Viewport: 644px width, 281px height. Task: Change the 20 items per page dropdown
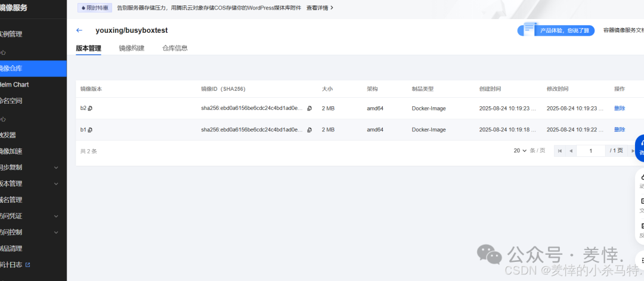(520, 151)
